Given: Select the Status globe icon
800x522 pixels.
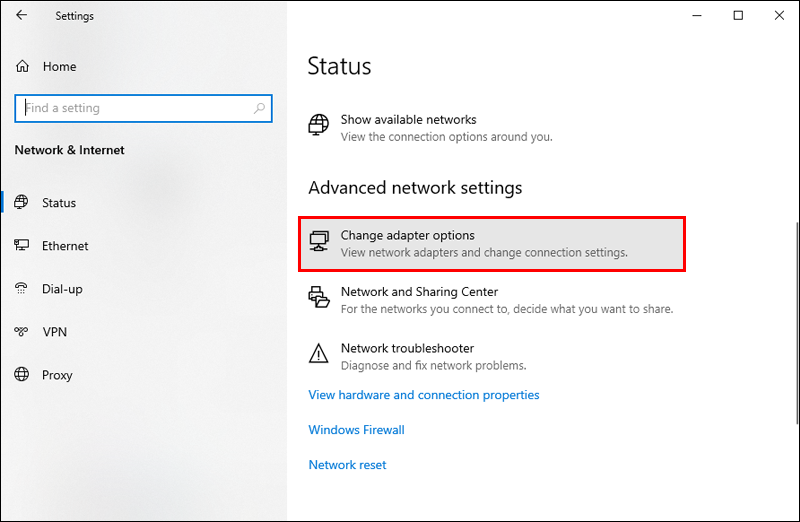Looking at the screenshot, I should [22, 203].
